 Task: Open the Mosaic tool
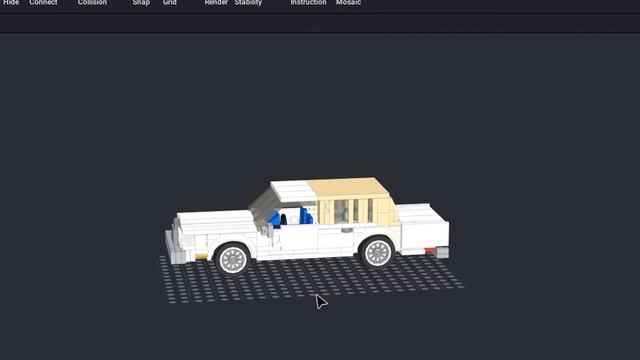coord(349,2)
